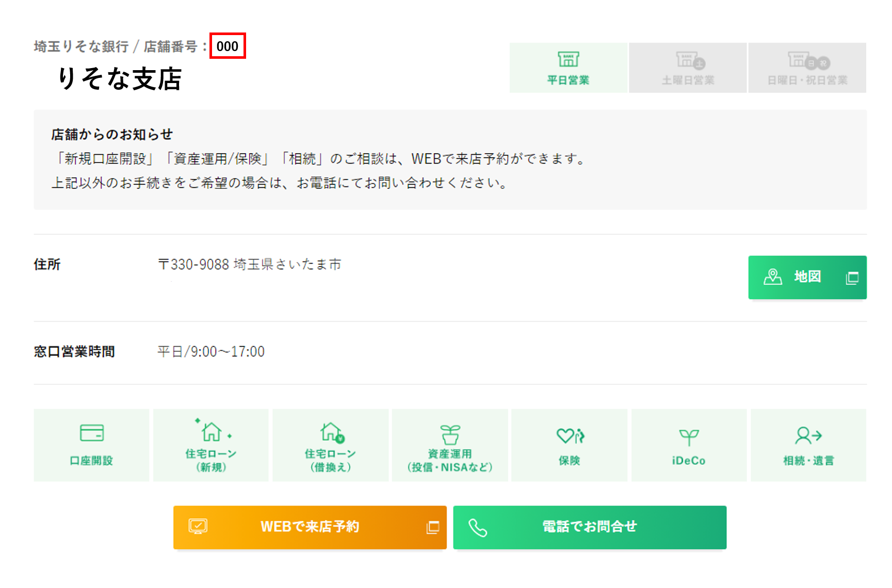Viewport: 892px width, 588px height.
Task: Click the hours text 平日/9:00～17:00
Action: coord(211,352)
